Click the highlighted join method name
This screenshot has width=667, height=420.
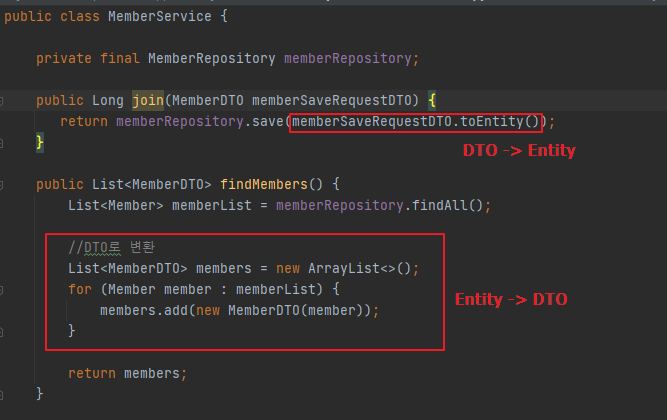(148, 100)
